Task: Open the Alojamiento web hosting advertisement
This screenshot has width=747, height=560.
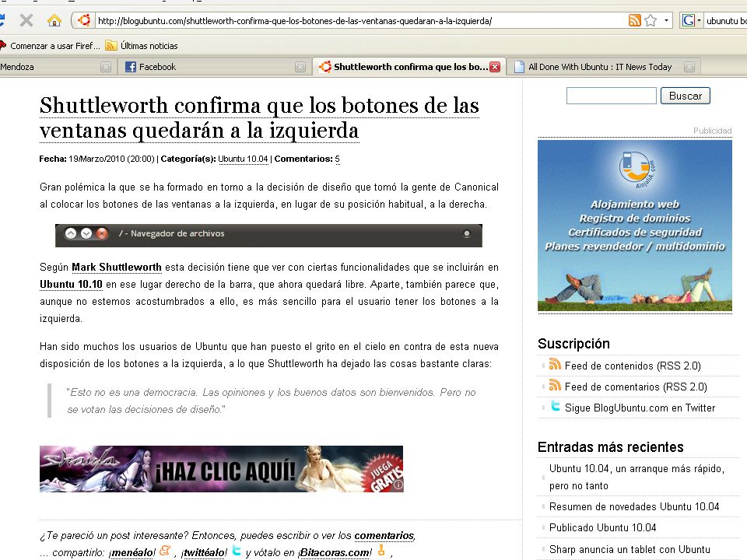Action: pyautogui.click(x=635, y=226)
